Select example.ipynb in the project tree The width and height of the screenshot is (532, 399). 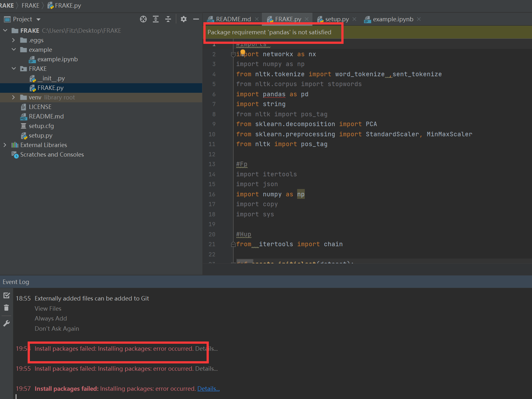pyautogui.click(x=57, y=59)
